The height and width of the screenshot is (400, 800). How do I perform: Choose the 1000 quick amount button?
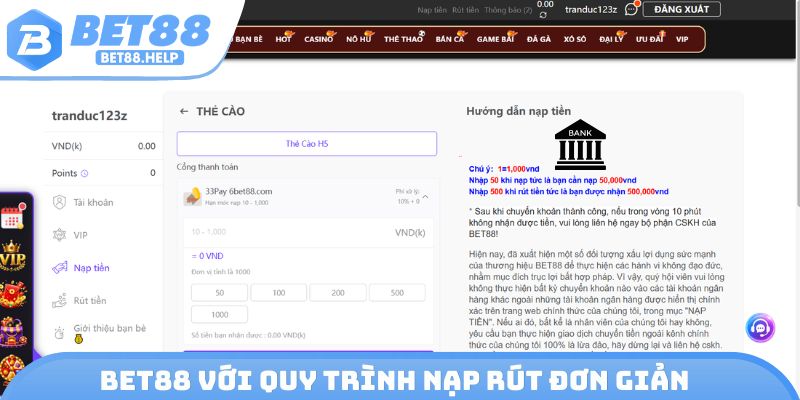click(x=219, y=314)
